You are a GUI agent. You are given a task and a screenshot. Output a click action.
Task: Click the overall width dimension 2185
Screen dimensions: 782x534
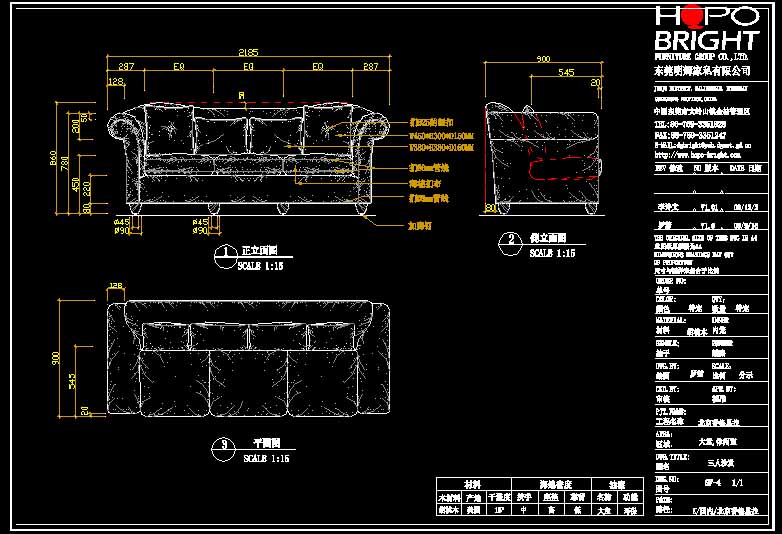pos(248,52)
